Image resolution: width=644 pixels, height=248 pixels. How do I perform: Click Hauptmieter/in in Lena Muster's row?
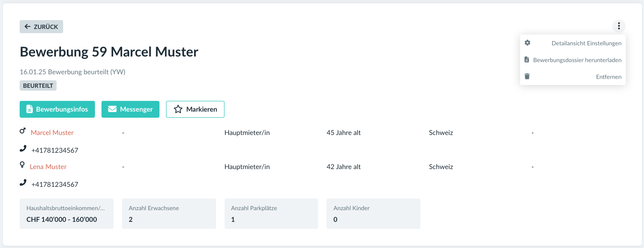click(247, 167)
